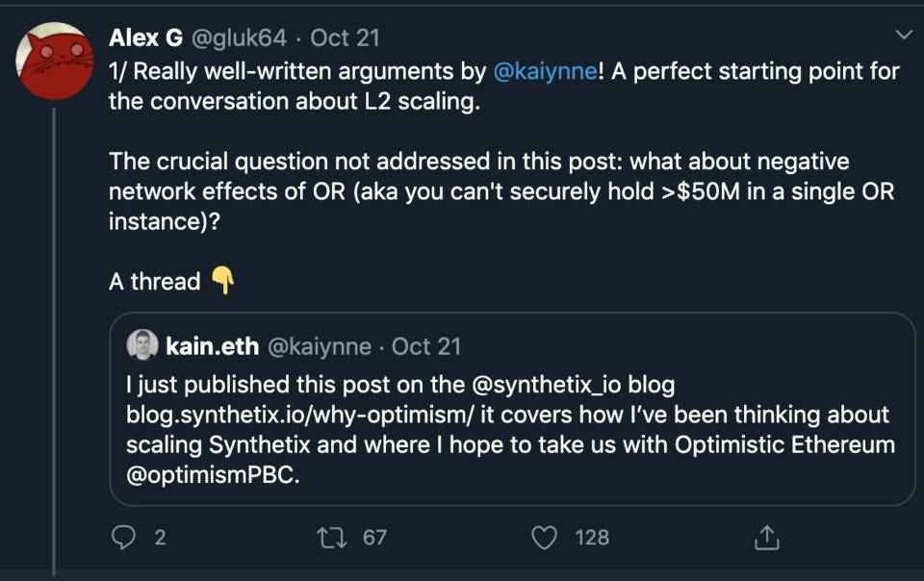Open Alex G's red cat avatar

point(54,62)
